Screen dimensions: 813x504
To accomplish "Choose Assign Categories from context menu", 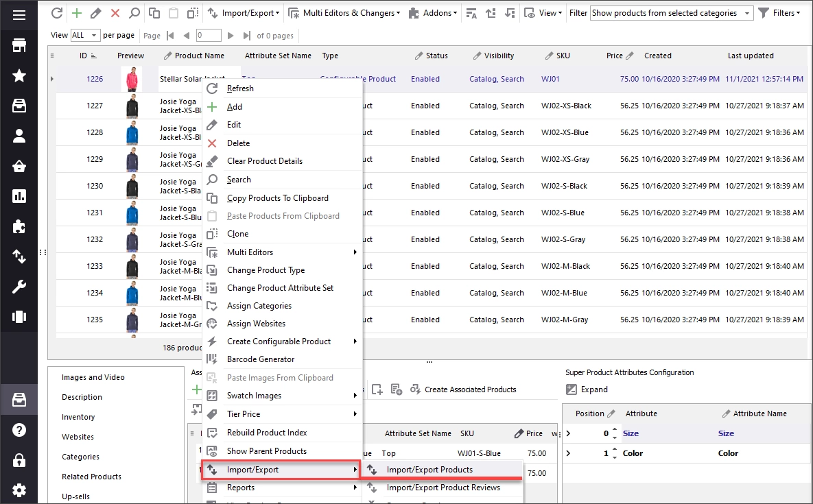I will click(x=282, y=306).
